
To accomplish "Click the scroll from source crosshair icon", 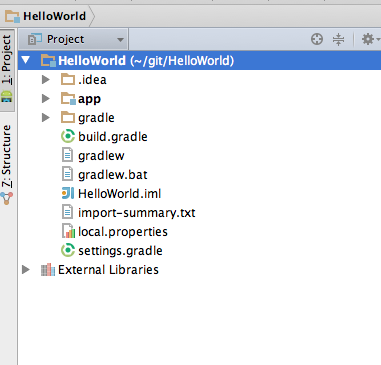I will pos(317,39).
